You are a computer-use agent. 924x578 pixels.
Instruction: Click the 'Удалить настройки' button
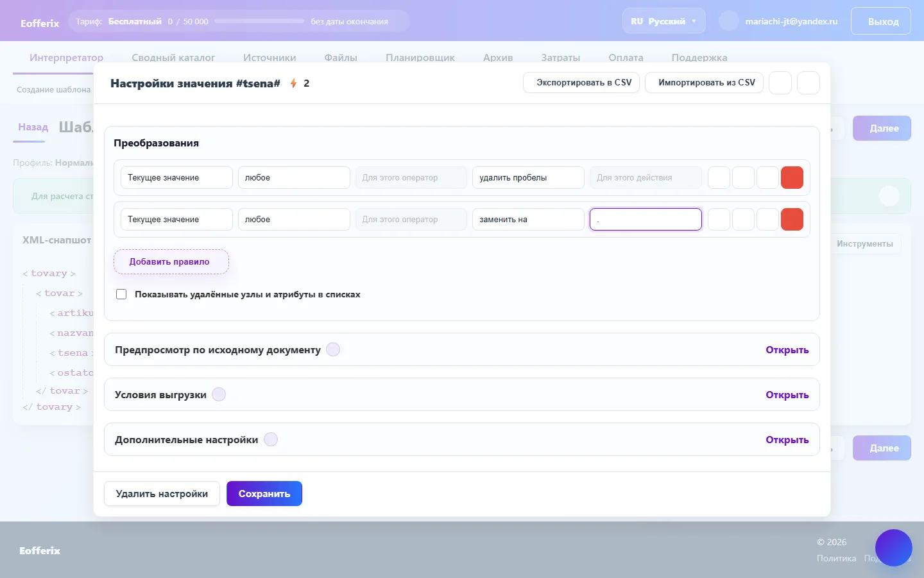click(x=162, y=494)
